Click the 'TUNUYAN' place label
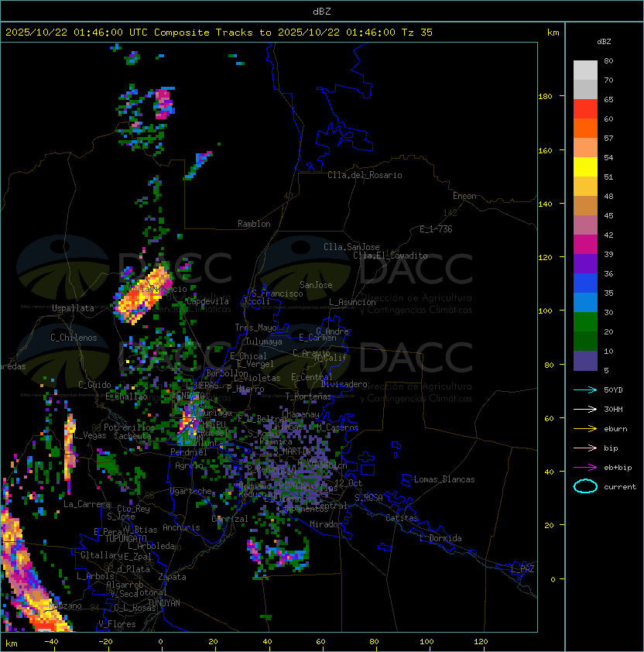Image resolution: width=644 pixels, height=652 pixels. pos(164,603)
